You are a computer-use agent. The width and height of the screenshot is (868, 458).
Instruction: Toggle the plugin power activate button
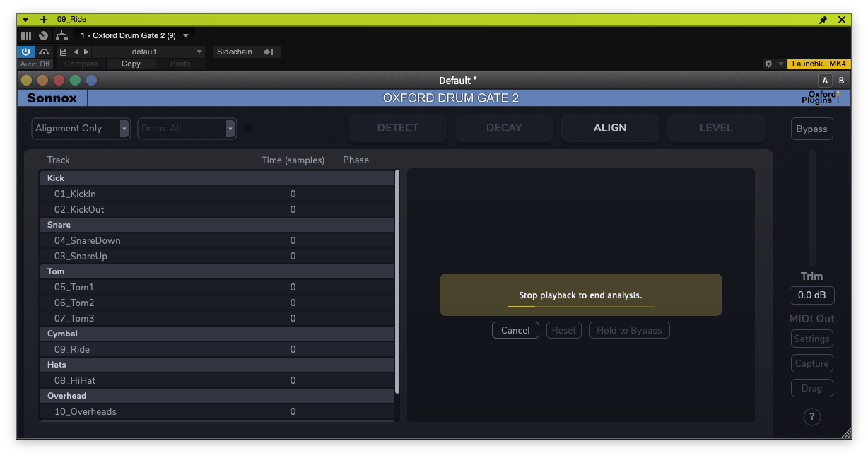pos(26,52)
